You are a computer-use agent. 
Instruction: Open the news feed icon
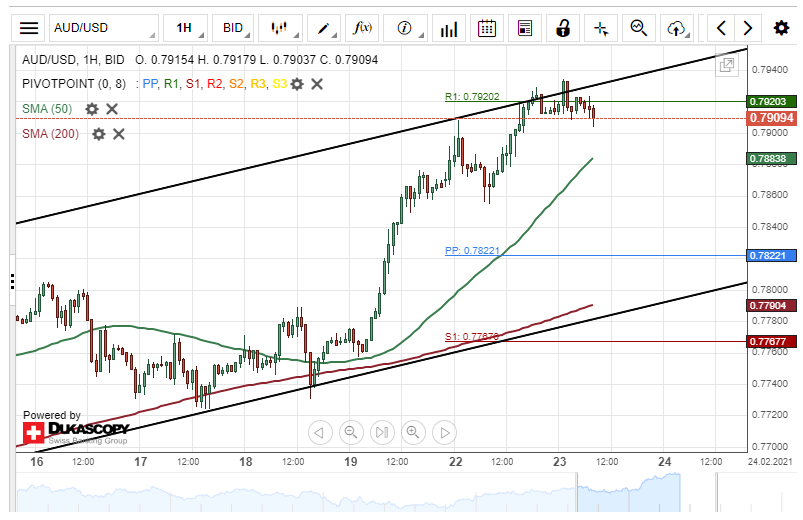coord(525,28)
